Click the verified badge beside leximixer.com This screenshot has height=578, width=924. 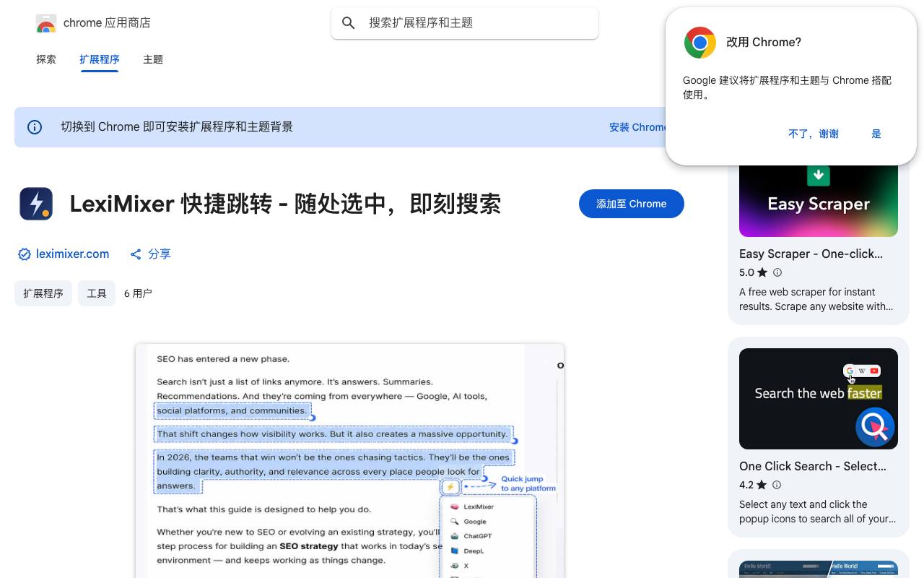coord(25,254)
